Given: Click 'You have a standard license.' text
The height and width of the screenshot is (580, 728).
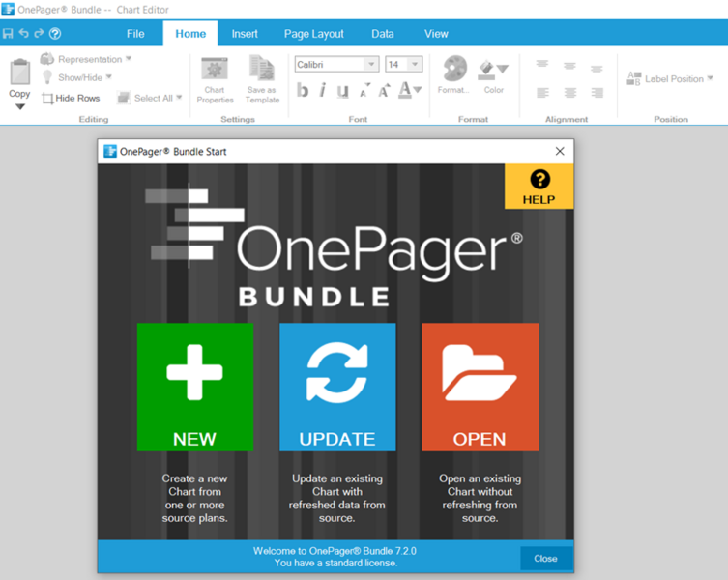Looking at the screenshot, I should point(335,563).
